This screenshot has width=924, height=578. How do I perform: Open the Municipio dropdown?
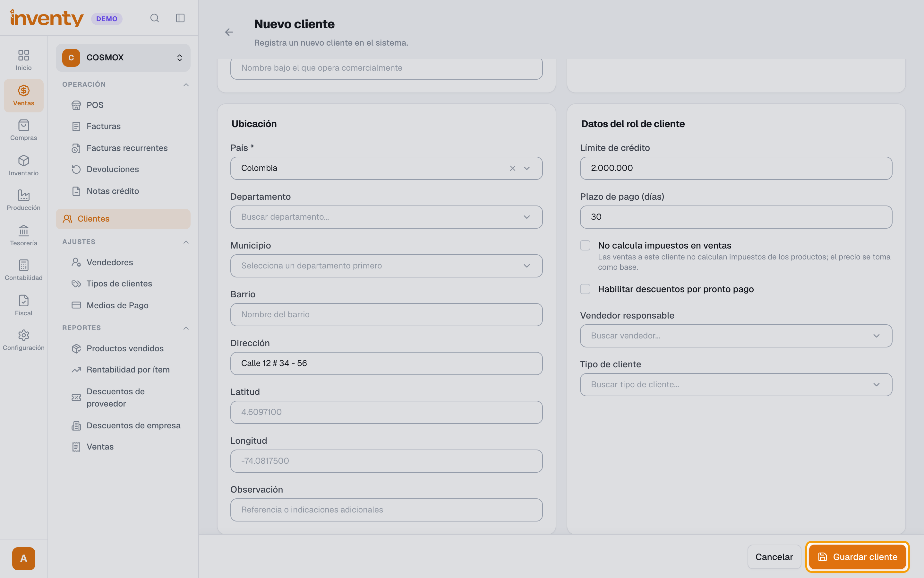386,266
